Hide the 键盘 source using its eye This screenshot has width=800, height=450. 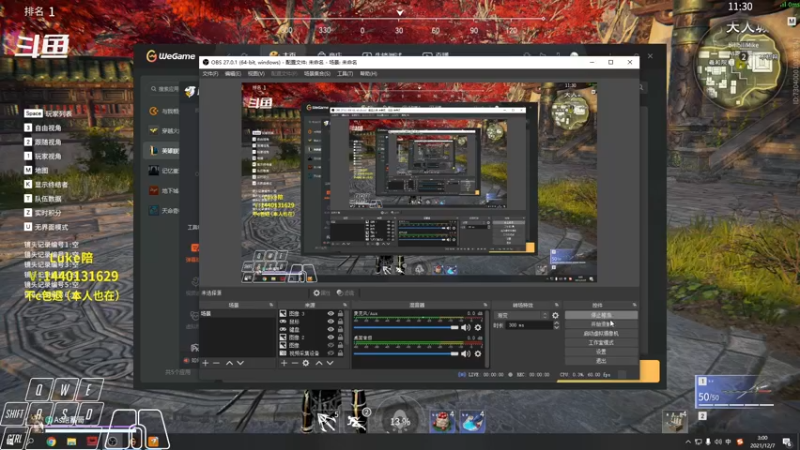click(x=331, y=330)
